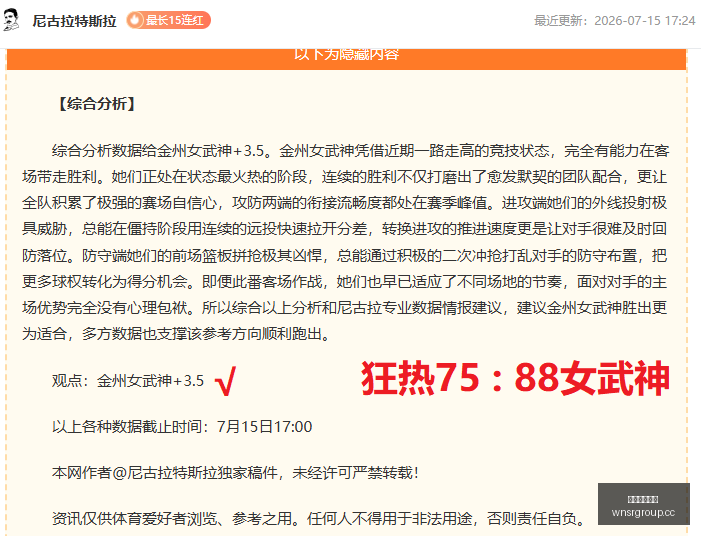Click paragraph starting 综合分析数据给金州女武神+3.5
Screen dimensions: 701x536
point(345,242)
